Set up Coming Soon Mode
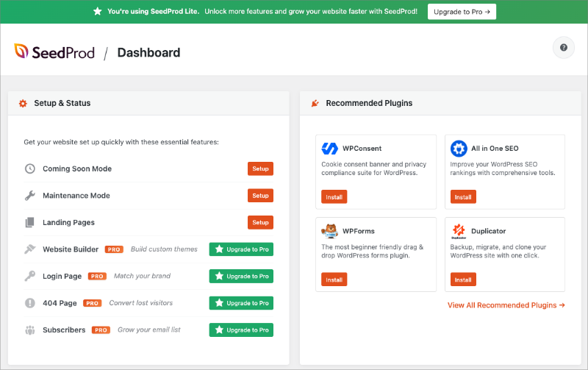This screenshot has height=370, width=588. pos(260,169)
